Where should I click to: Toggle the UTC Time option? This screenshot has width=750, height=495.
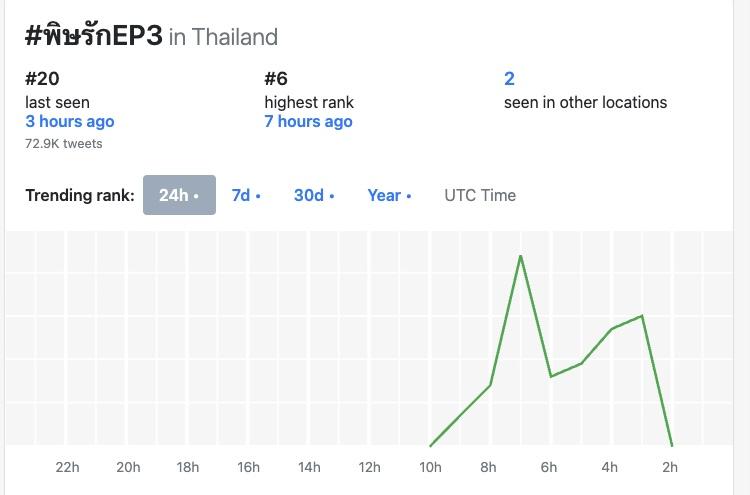coord(480,195)
